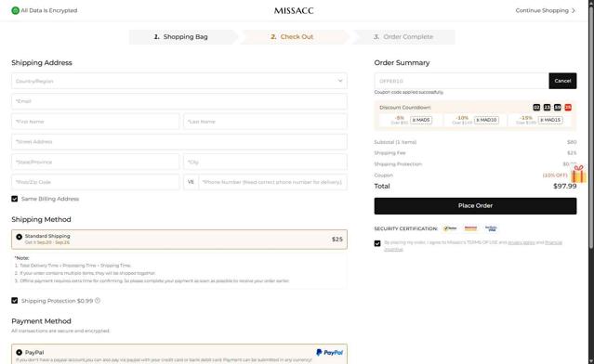Click the green encryption lock icon
594x364 pixels.
pos(15,10)
